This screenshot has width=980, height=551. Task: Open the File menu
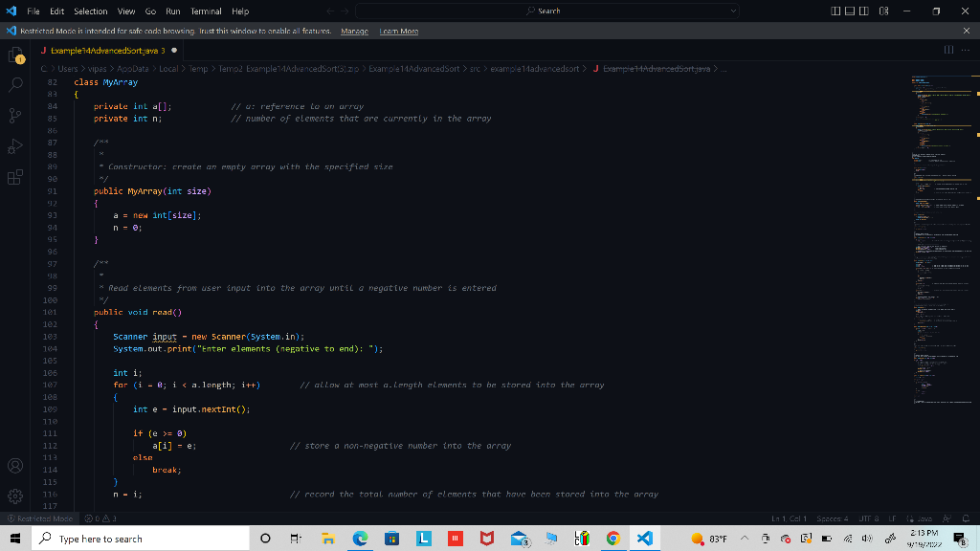[x=33, y=11]
